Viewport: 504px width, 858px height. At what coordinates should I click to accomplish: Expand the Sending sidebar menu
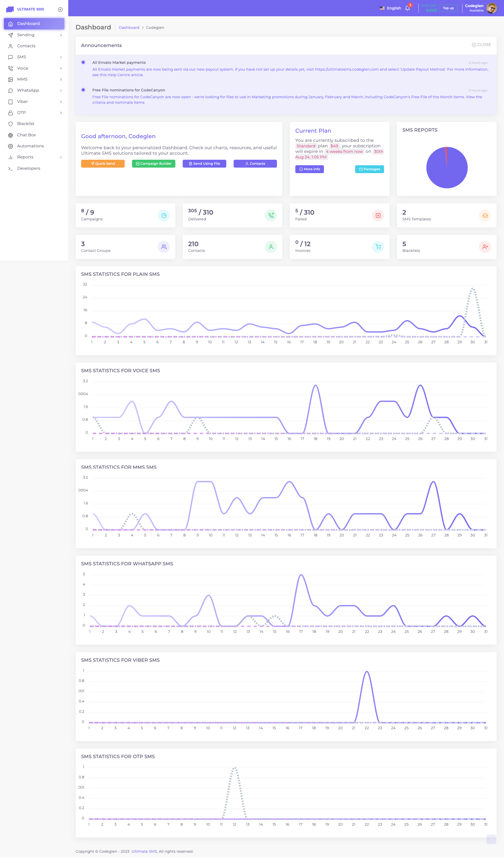click(34, 35)
